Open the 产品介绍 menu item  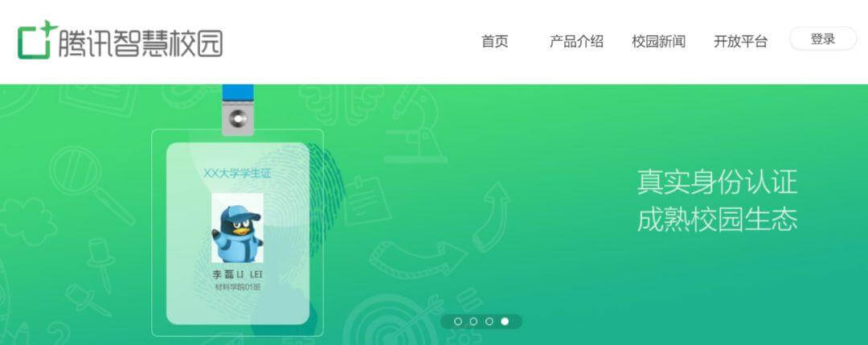pyautogui.click(x=576, y=42)
